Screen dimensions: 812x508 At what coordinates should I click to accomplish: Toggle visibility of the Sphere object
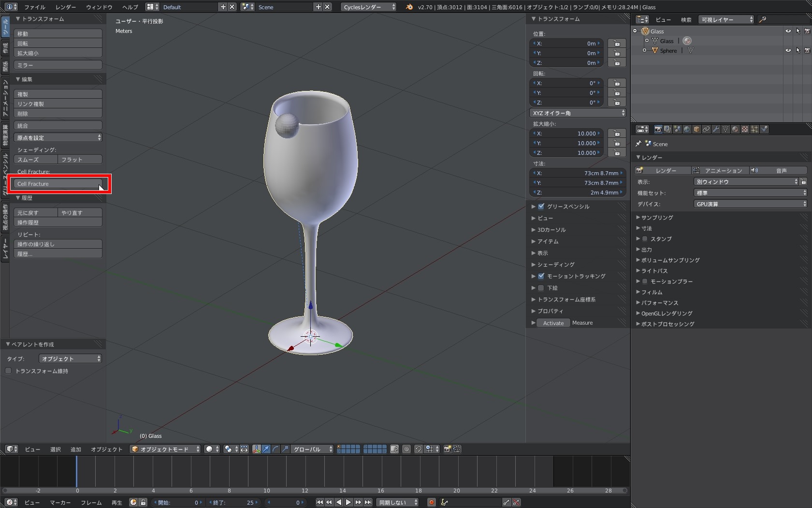788,50
